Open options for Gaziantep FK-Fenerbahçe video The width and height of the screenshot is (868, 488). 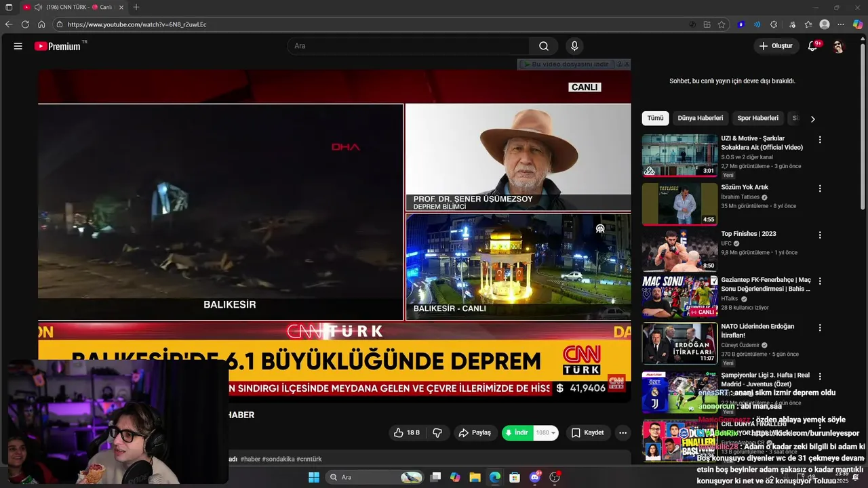point(820,281)
